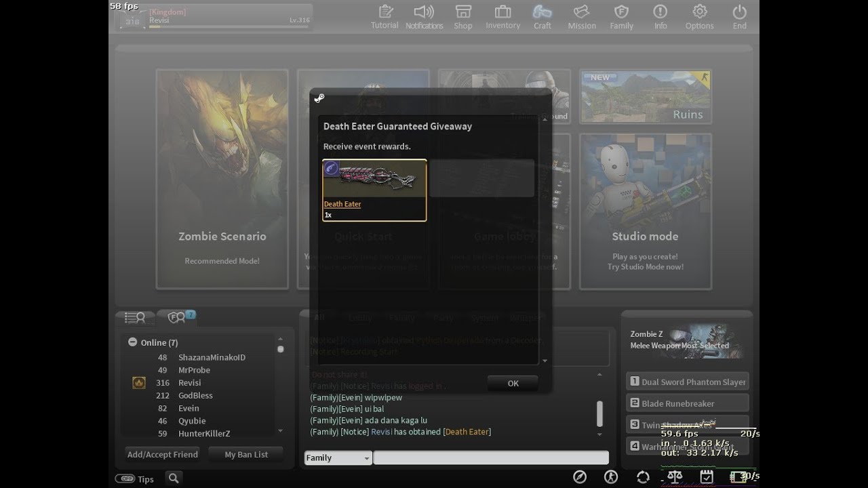Click chat log scroll-up arrow
The height and width of the screenshot is (488, 868).
click(x=599, y=374)
